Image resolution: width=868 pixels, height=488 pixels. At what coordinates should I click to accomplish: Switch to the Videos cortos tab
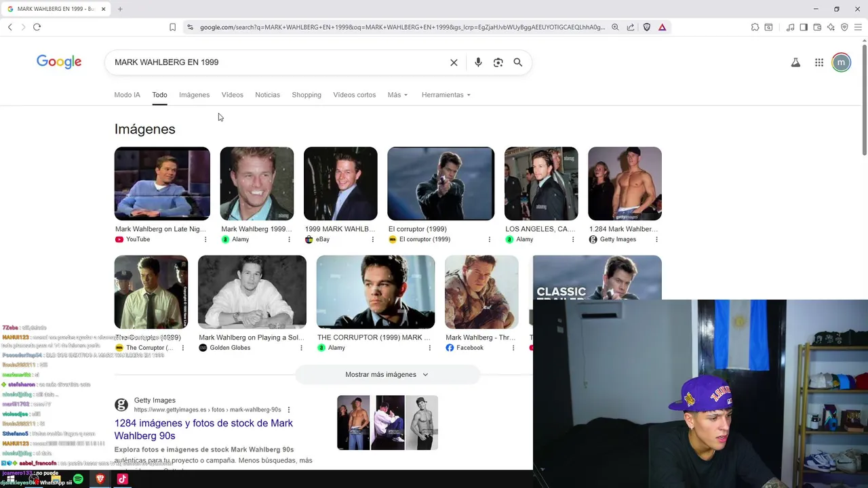pyautogui.click(x=355, y=95)
